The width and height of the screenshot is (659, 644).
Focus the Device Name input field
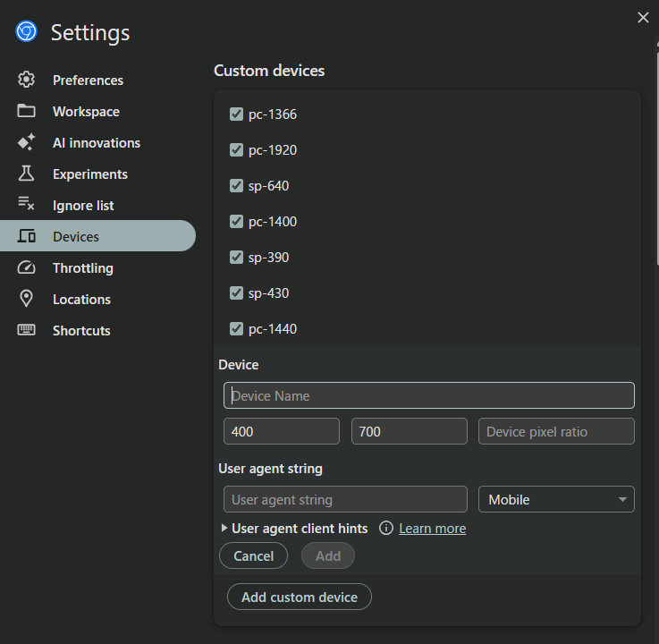click(x=429, y=395)
